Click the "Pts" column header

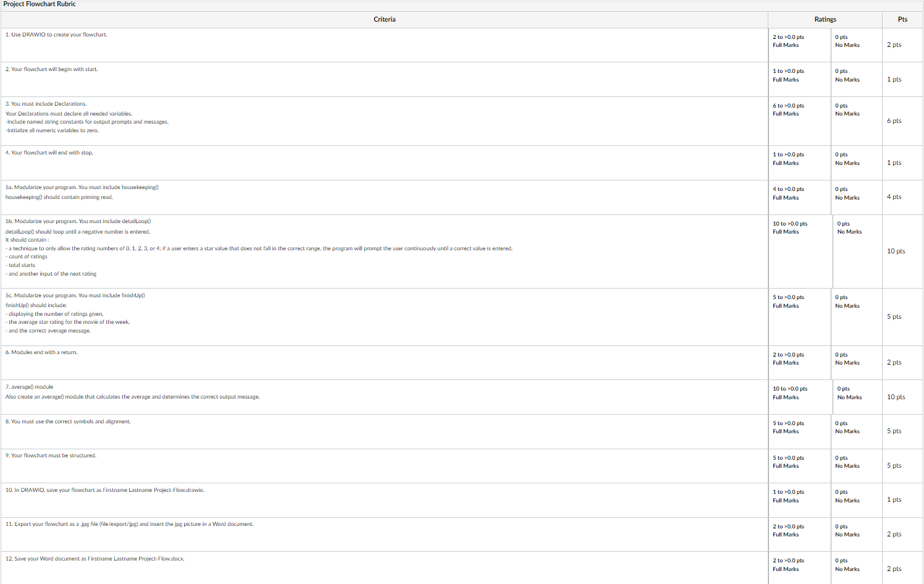coord(902,20)
